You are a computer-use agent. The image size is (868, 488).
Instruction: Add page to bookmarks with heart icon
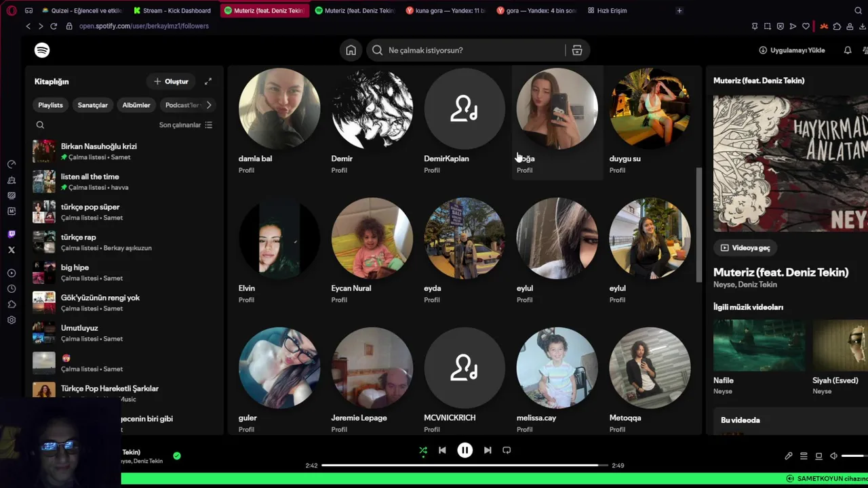point(806,26)
